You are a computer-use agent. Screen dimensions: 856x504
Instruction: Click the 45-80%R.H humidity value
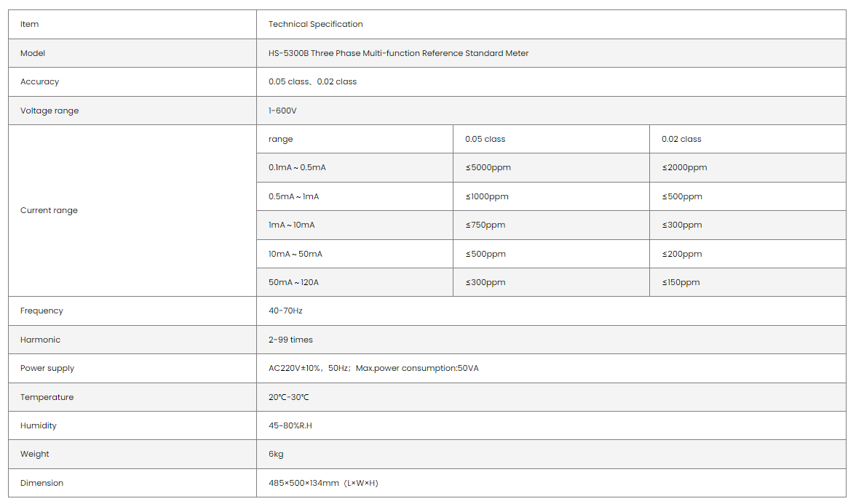290,425
